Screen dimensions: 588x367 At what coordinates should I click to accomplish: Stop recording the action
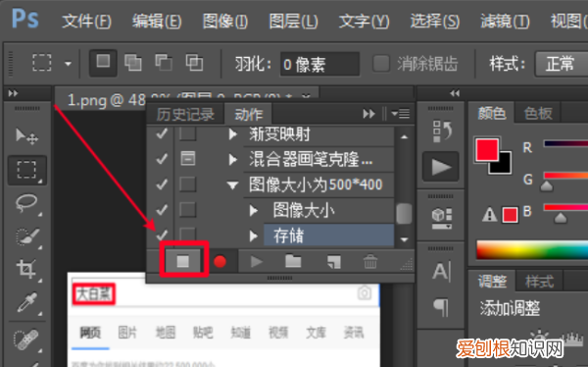coord(183,261)
